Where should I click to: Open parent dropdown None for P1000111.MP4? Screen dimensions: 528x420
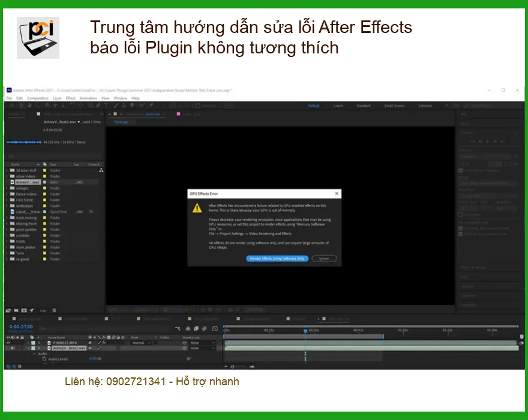point(203,343)
